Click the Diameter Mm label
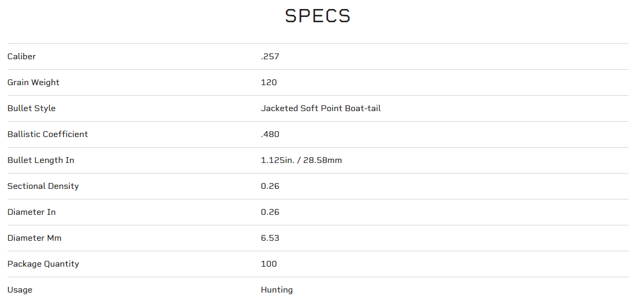 coord(34,238)
